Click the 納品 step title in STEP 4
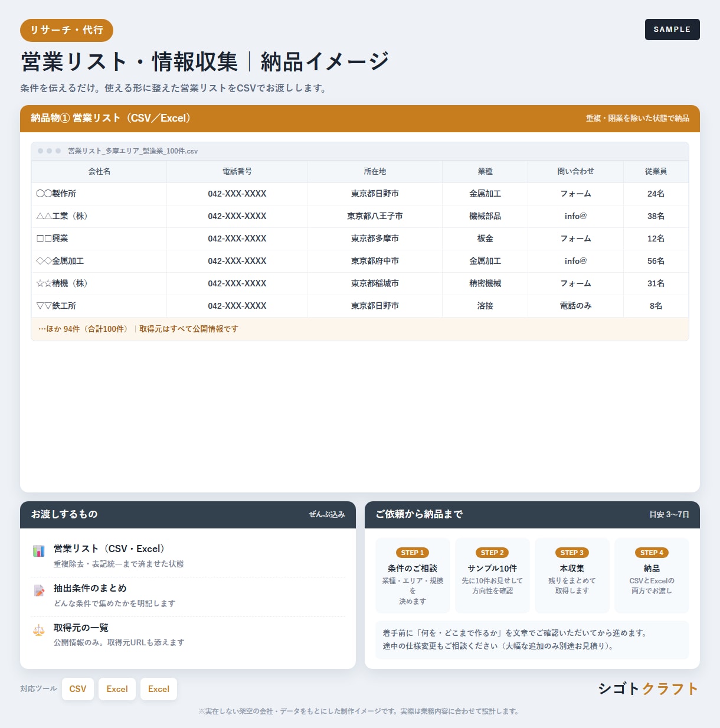 click(x=652, y=568)
